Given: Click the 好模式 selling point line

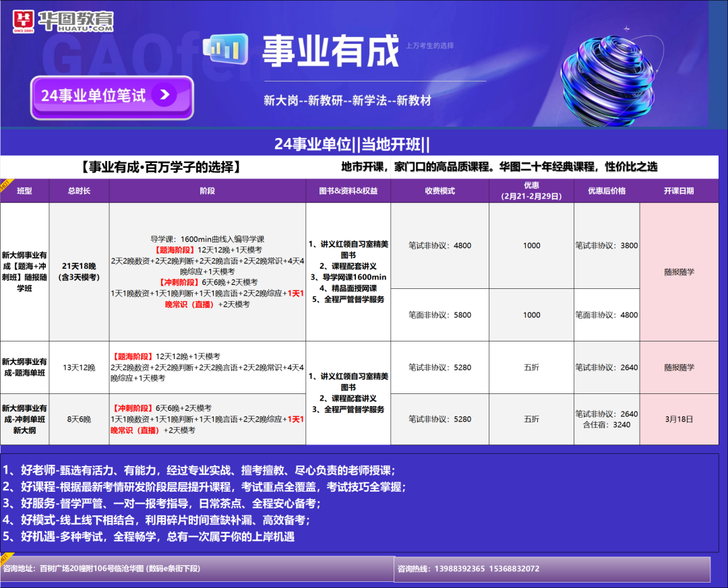Looking at the screenshot, I should 156,520.
